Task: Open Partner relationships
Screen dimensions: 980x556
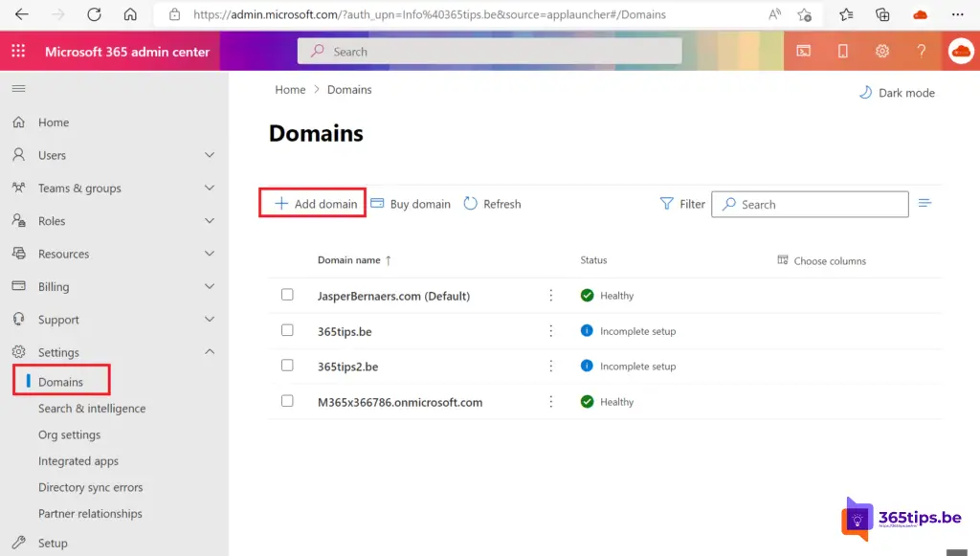Action: click(x=90, y=514)
